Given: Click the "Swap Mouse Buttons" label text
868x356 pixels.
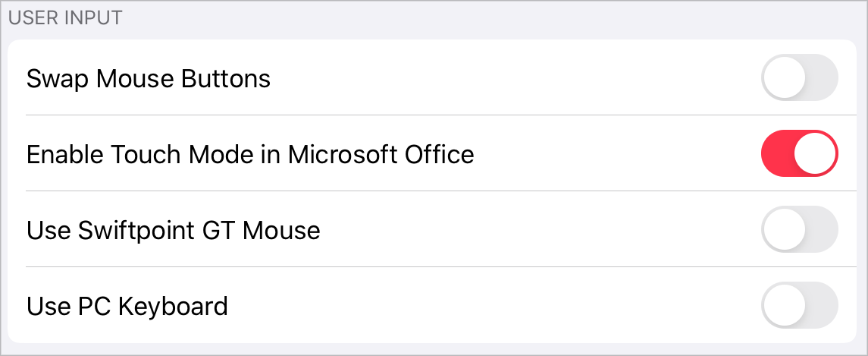Looking at the screenshot, I should (x=149, y=78).
